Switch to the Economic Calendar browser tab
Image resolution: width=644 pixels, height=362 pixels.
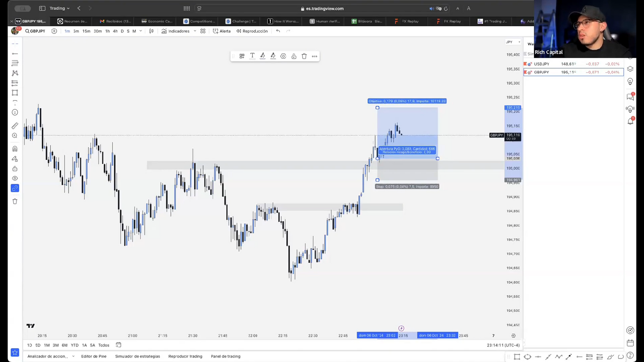click(x=157, y=21)
